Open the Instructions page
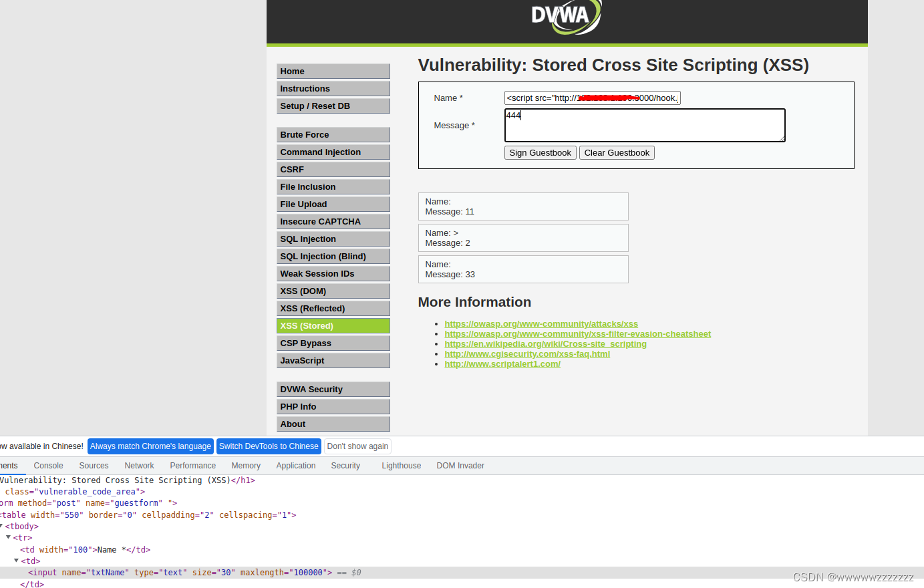Image resolution: width=924 pixels, height=588 pixels. (x=333, y=89)
